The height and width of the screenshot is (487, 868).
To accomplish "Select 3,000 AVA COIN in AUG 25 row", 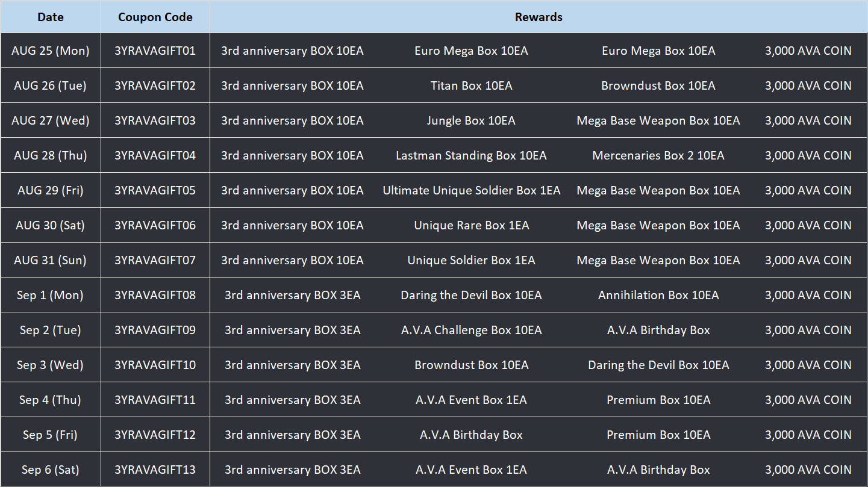I will click(x=808, y=51).
